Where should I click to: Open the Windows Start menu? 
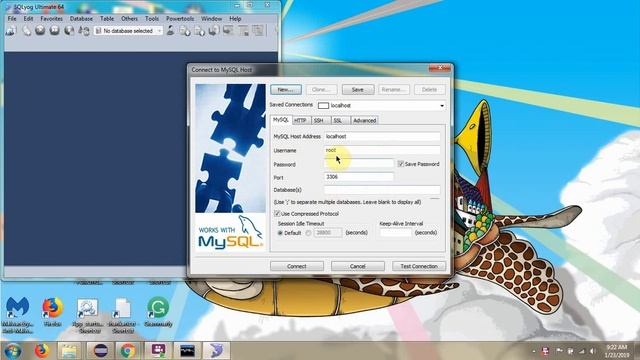tap(13, 351)
